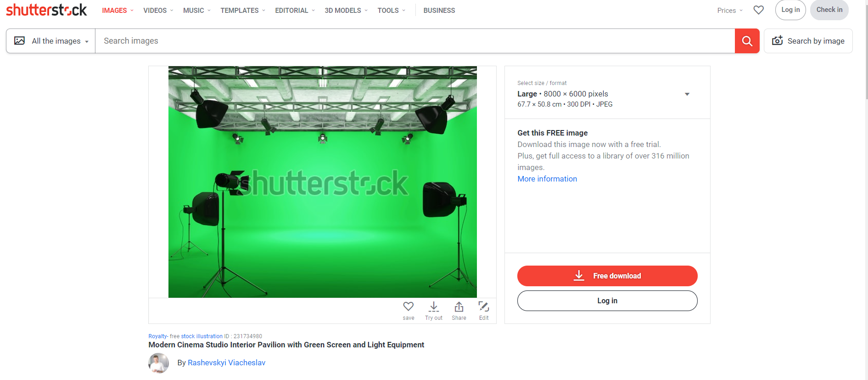Click the red search magnifier button
The width and height of the screenshot is (868, 380).
[x=747, y=41]
